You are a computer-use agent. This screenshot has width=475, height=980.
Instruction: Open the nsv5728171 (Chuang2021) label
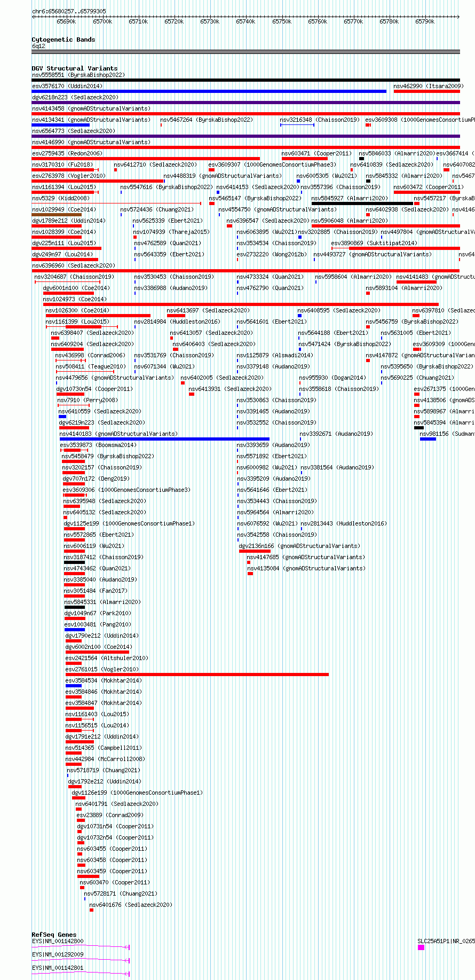tap(121, 893)
